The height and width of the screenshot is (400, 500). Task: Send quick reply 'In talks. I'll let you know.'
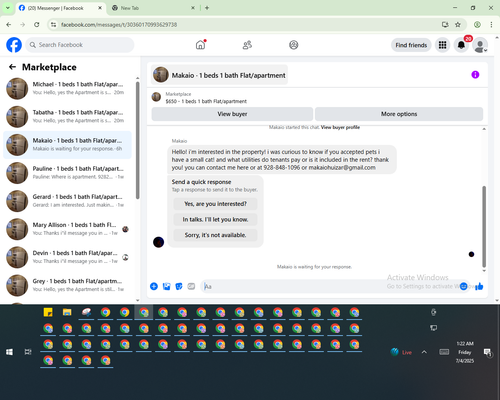[215, 219]
